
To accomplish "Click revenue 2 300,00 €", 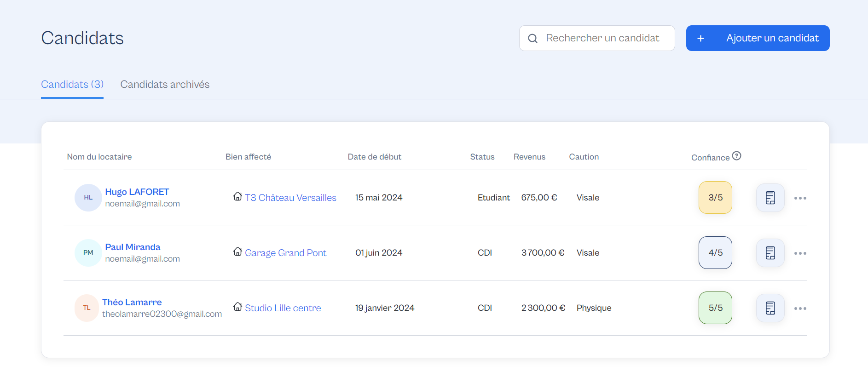I will [x=543, y=308].
